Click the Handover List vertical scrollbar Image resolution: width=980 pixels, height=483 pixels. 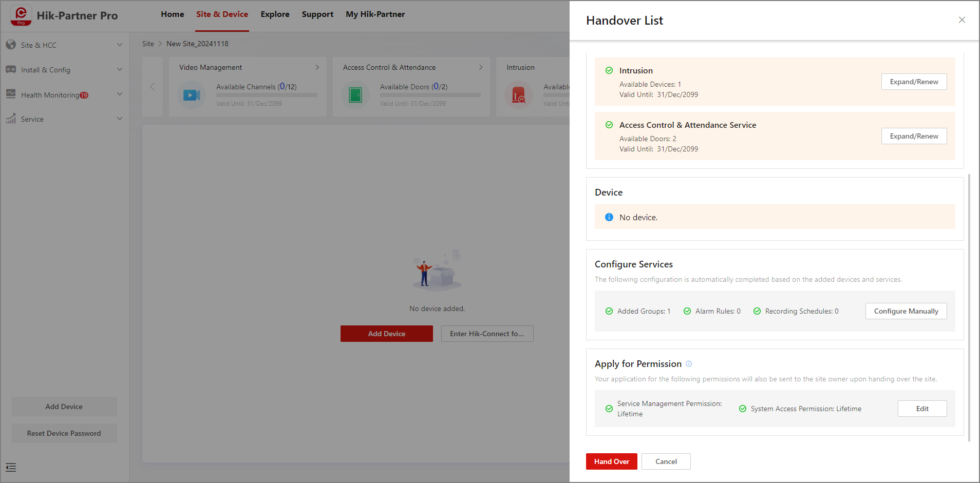969,308
